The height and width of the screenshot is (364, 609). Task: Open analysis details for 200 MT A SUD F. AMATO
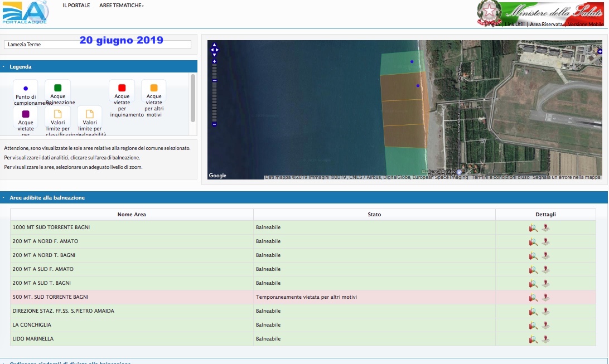tap(533, 270)
